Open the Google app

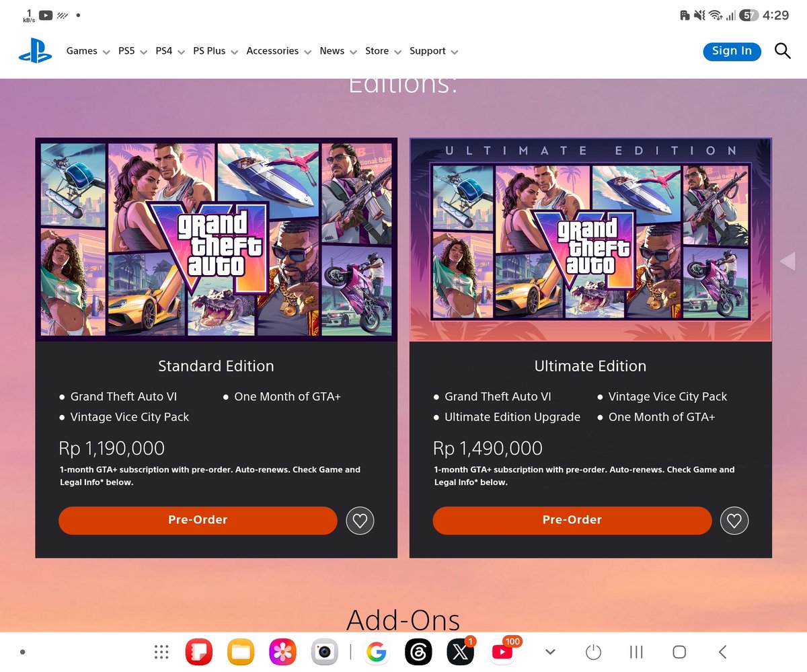pyautogui.click(x=377, y=652)
